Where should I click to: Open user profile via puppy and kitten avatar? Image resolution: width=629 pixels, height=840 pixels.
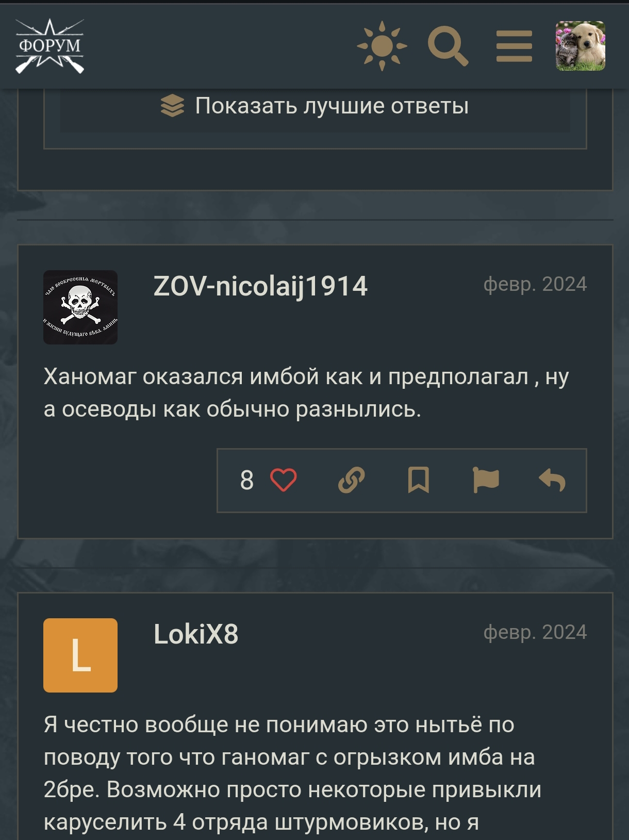coord(581,46)
